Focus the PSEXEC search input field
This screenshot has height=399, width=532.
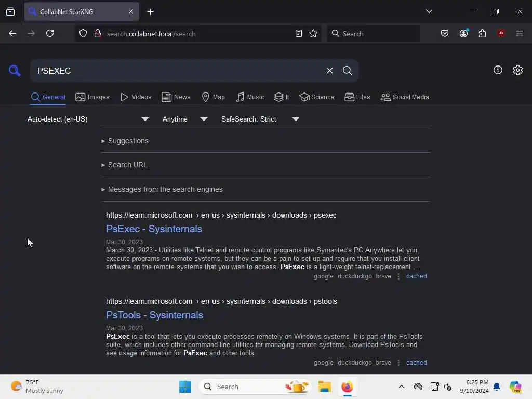pos(177,71)
